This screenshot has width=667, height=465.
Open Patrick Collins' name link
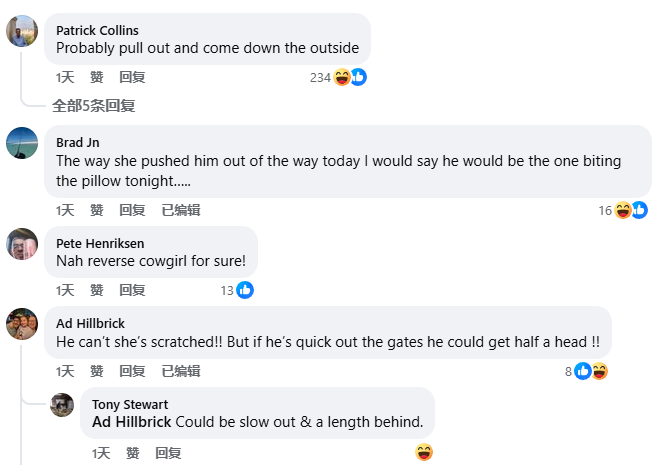click(x=97, y=30)
